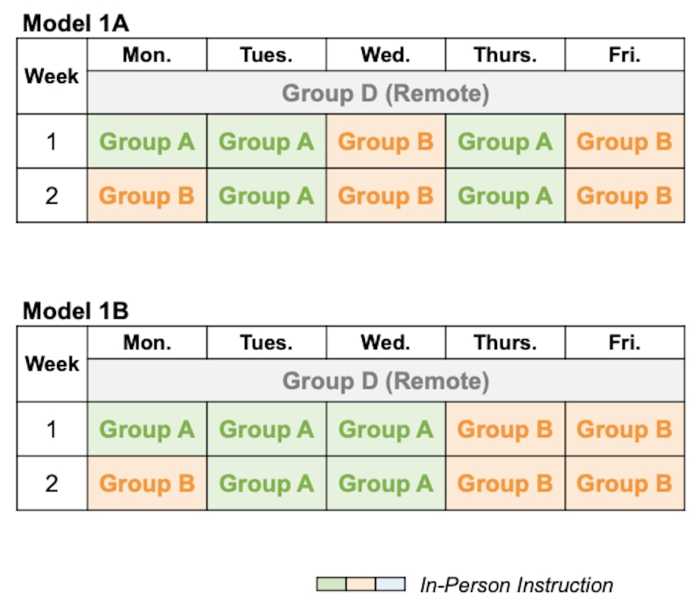This screenshot has width=700, height=598.
Task: Click Model 1B Week 1 Wednesday Group A cell
Action: click(386, 429)
